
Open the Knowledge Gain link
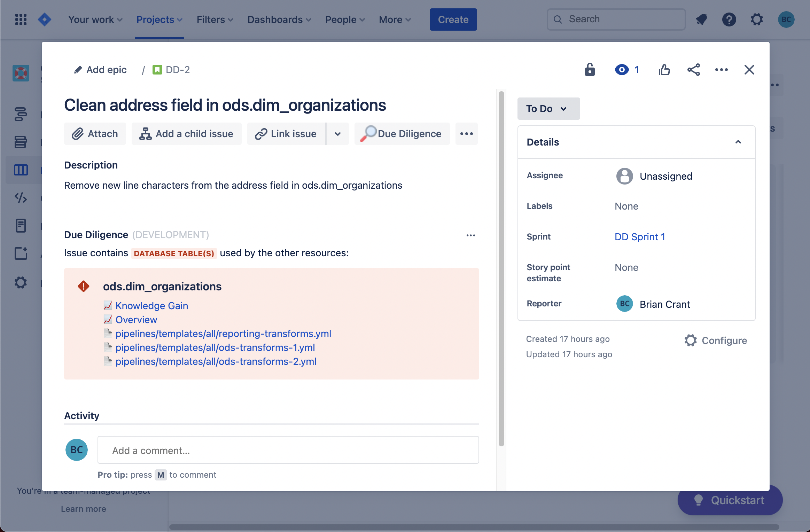pos(151,306)
